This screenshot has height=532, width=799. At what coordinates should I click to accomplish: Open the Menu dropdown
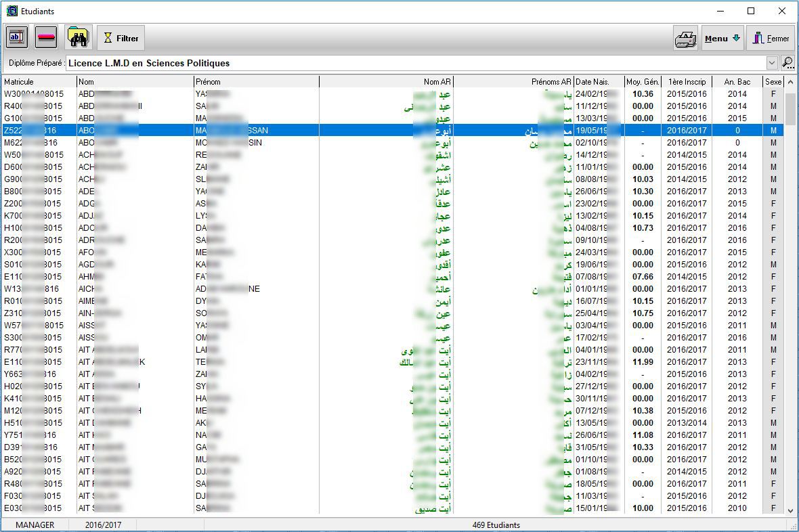(722, 38)
